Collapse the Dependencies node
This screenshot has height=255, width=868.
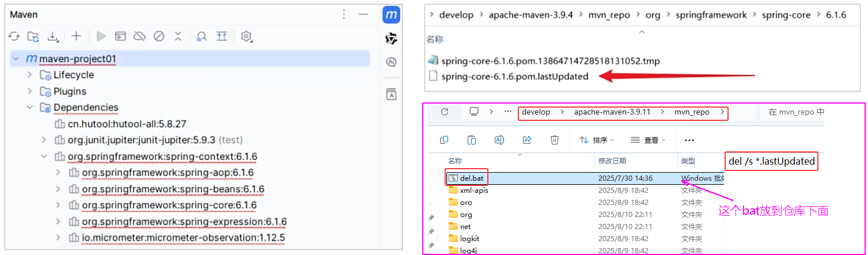[x=29, y=108]
